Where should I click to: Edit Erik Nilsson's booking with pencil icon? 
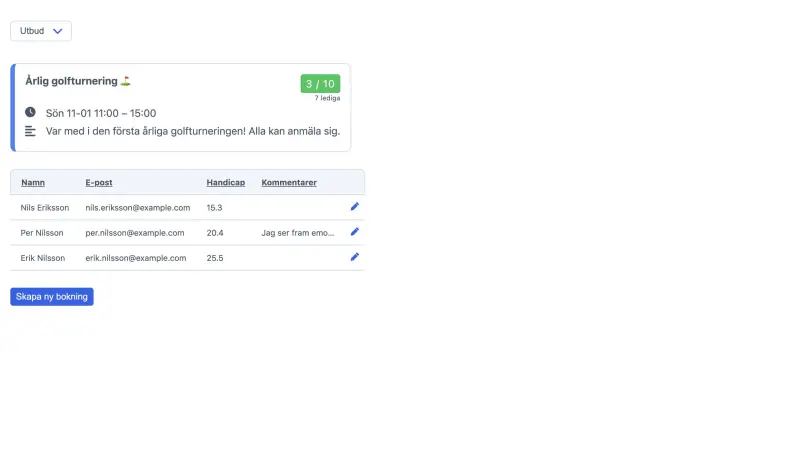coord(355,257)
